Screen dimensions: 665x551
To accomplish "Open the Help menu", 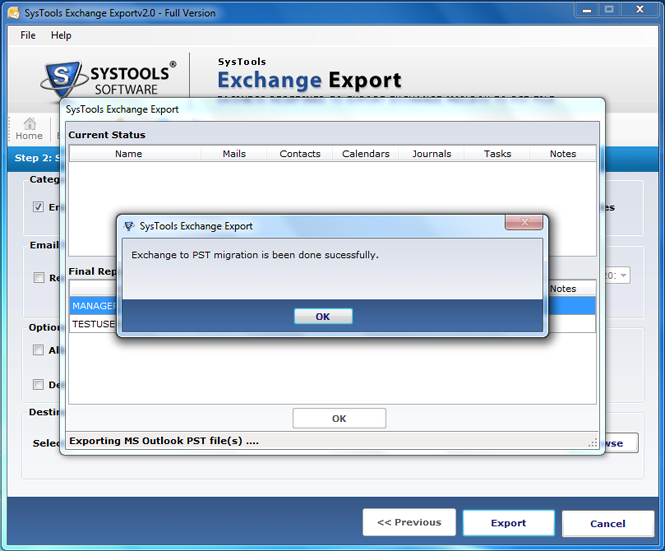I will 61,36.
